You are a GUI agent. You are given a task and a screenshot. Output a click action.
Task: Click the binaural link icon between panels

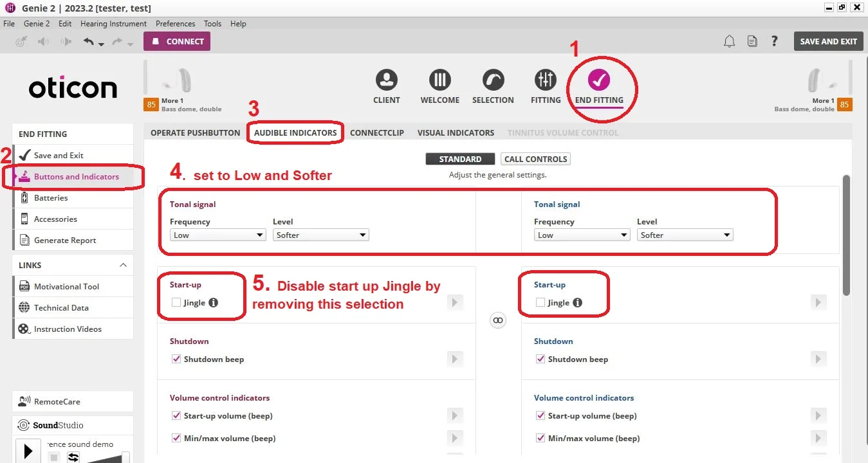coord(498,320)
